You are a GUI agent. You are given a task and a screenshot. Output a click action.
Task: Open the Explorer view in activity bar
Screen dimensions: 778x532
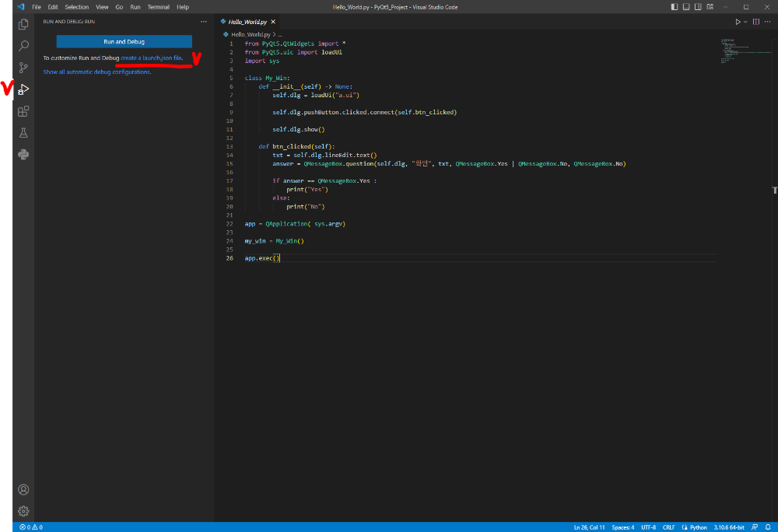[x=23, y=24]
